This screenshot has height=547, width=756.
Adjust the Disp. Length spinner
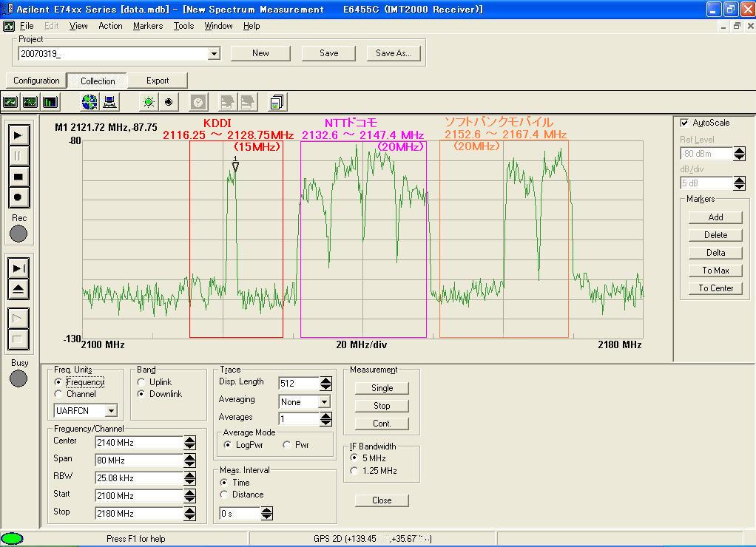[x=326, y=384]
